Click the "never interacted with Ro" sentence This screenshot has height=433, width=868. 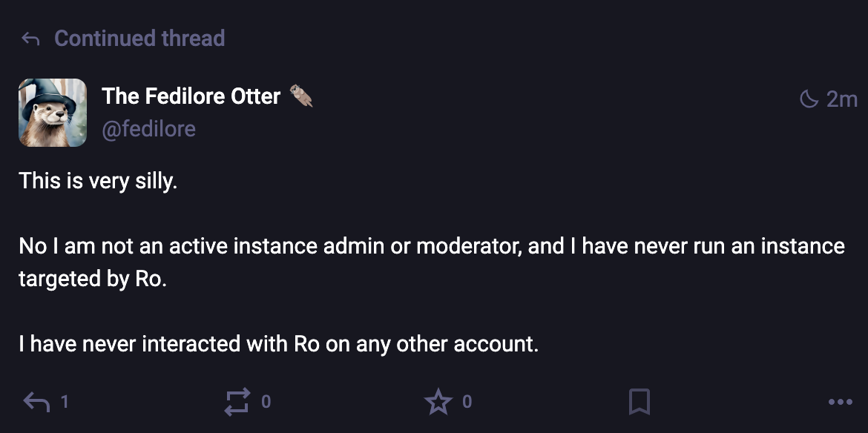tap(278, 344)
